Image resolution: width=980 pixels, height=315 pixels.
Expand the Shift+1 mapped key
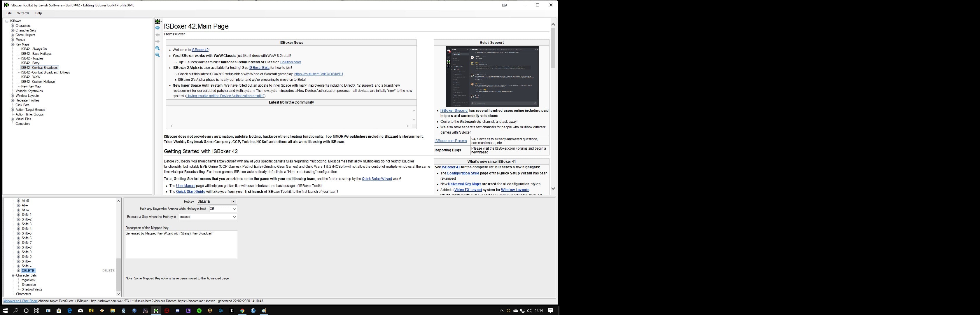[19, 215]
